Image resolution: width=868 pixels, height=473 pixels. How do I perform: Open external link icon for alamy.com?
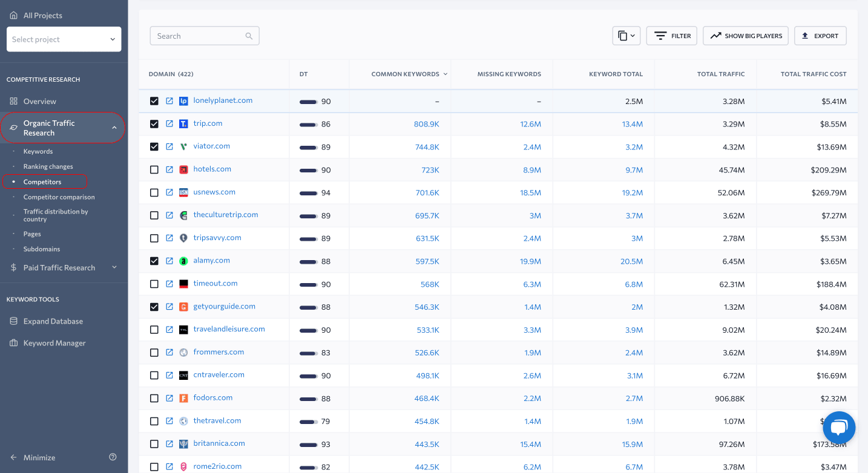pos(169,261)
